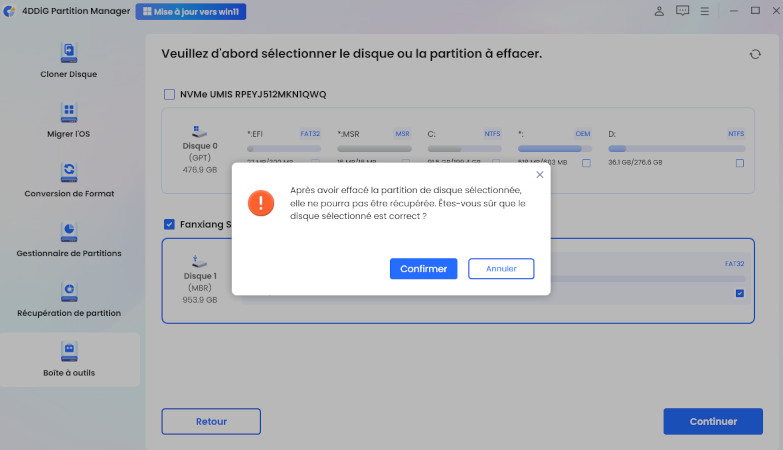783x450 pixels.
Task: Open the user account icon
Action: coord(659,11)
